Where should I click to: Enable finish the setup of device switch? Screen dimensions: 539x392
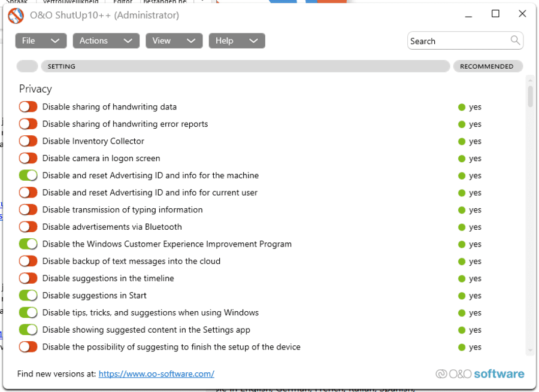coord(28,347)
